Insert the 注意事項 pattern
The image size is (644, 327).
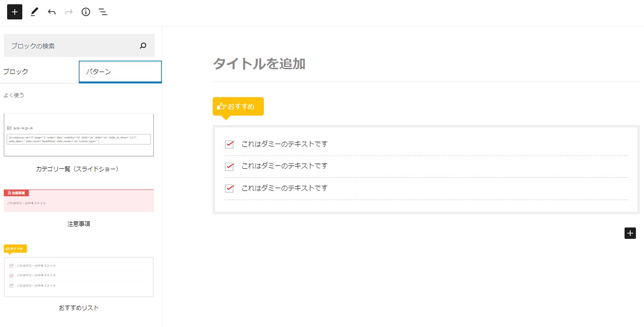pyautogui.click(x=79, y=200)
